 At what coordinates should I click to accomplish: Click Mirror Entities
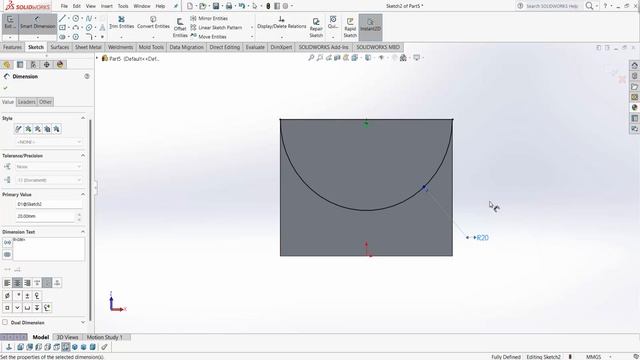[209, 18]
